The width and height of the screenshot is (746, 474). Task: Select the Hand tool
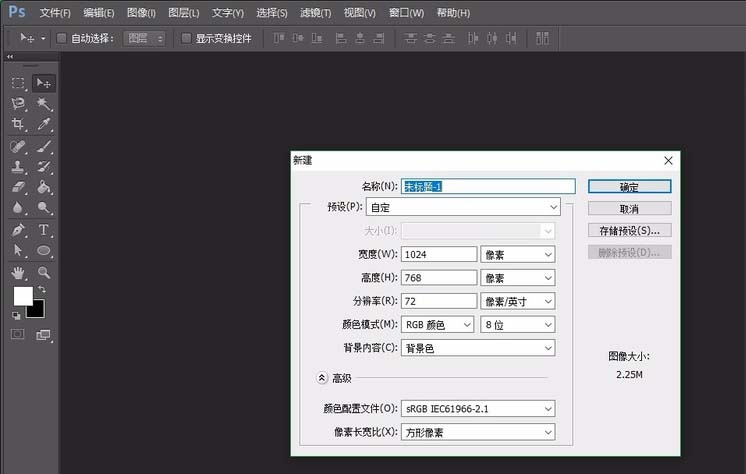pyautogui.click(x=18, y=273)
